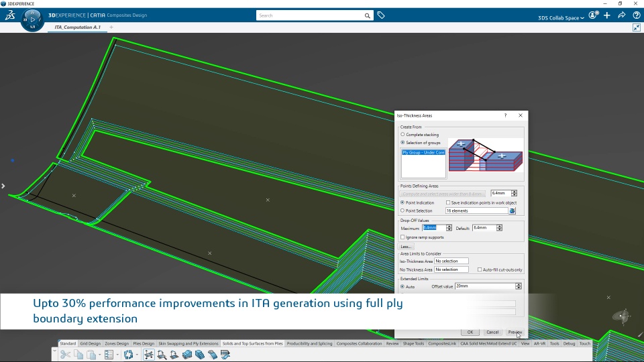Screen dimensions: 644x362
Task: Expand the left side panel arrow
Action: click(3, 186)
